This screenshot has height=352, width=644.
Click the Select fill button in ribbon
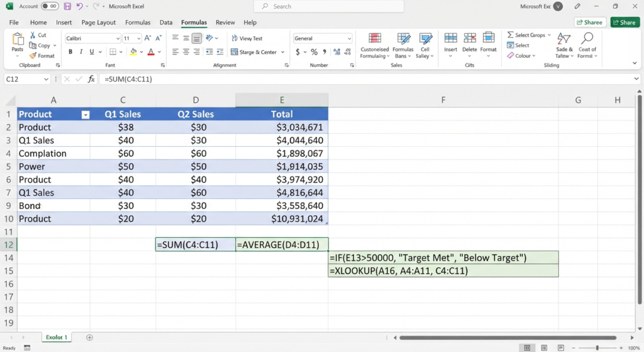pyautogui.click(x=518, y=45)
